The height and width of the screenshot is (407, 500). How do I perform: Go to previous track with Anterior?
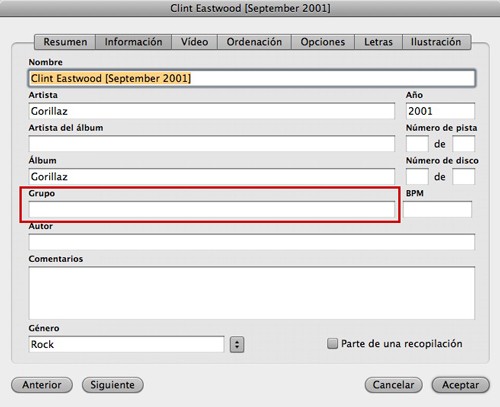tap(42, 385)
